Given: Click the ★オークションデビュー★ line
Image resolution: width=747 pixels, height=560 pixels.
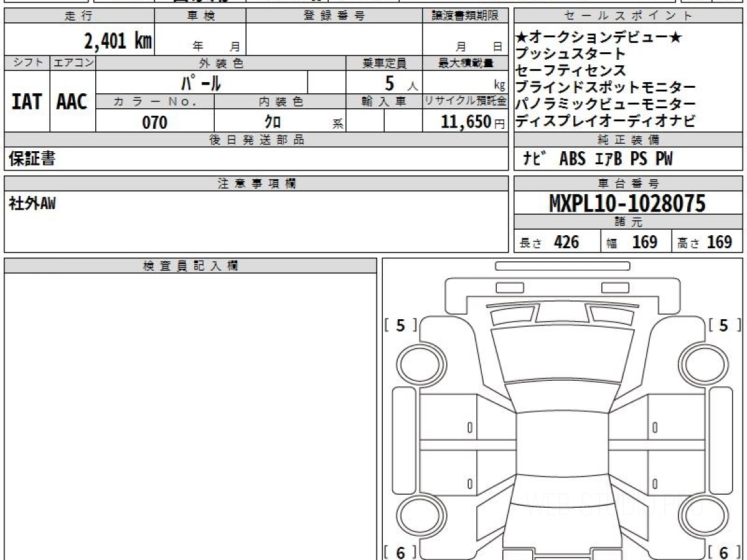Looking at the screenshot, I should tap(599, 37).
